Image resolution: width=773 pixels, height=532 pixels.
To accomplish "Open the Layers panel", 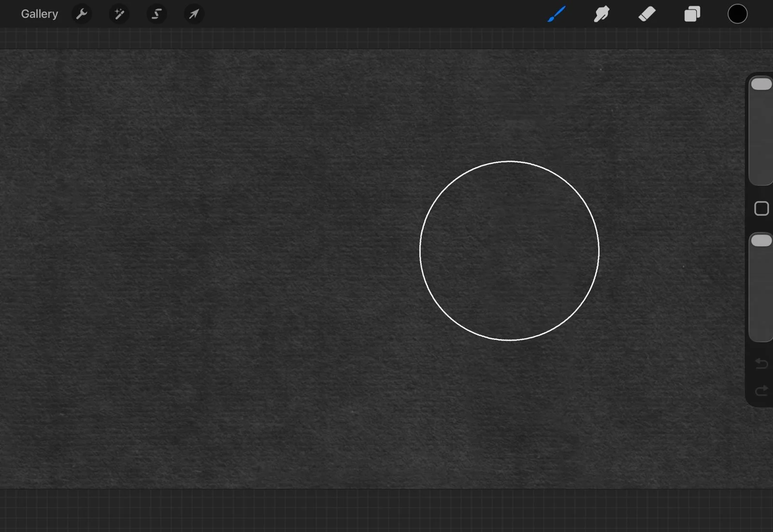I will click(x=692, y=14).
